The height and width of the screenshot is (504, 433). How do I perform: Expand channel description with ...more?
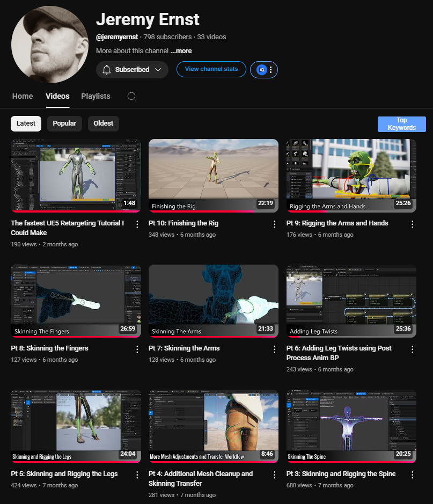181,51
